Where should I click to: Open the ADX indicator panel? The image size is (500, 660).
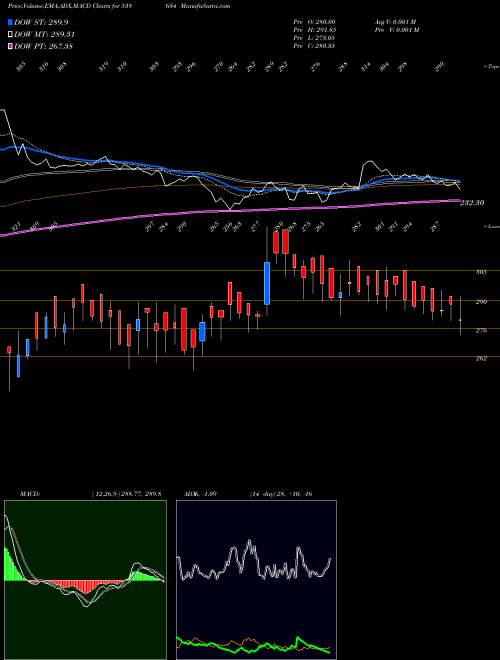[x=256, y=580]
